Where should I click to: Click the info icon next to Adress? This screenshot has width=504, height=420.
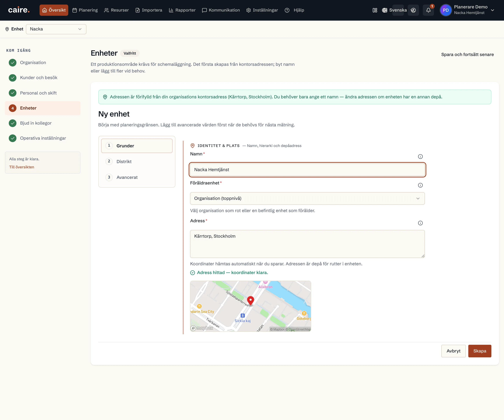420,223
